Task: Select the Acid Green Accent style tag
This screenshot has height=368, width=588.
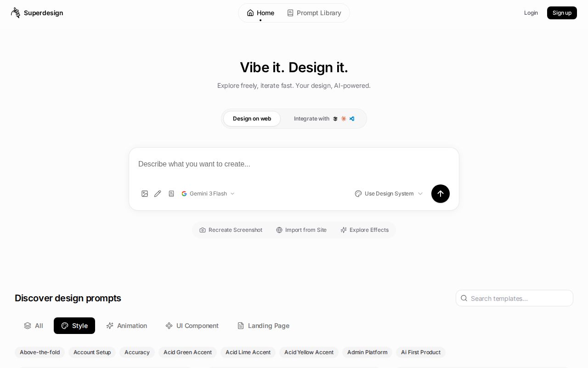Action: coord(187,352)
